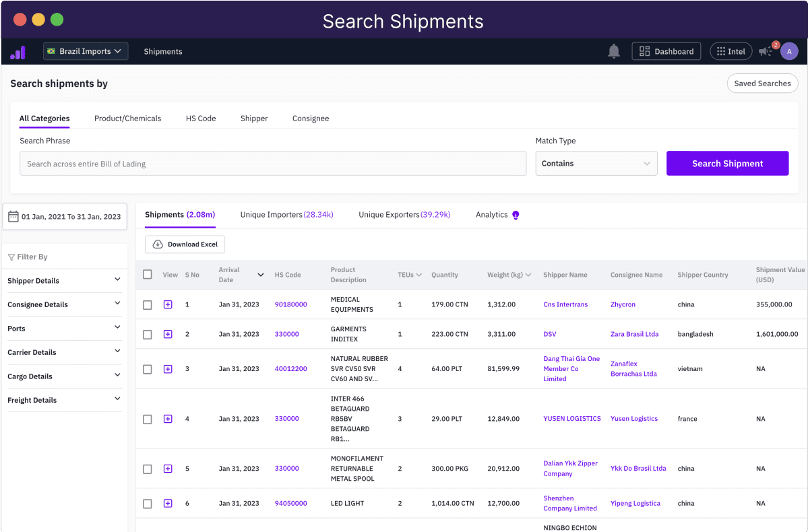Screen dimensions: 808x532
Task: Click the Brazil flag icon
Action: click(x=51, y=51)
